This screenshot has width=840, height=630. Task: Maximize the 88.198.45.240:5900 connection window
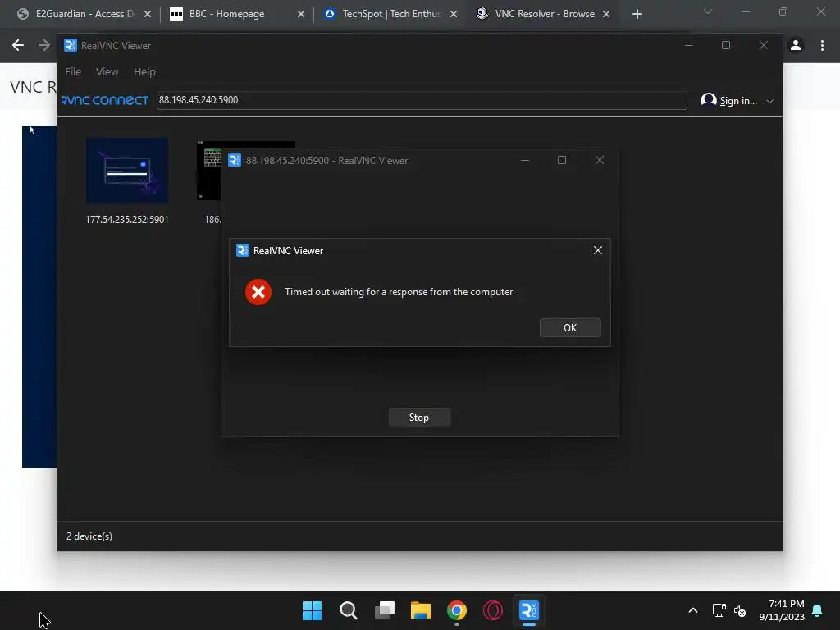(562, 160)
